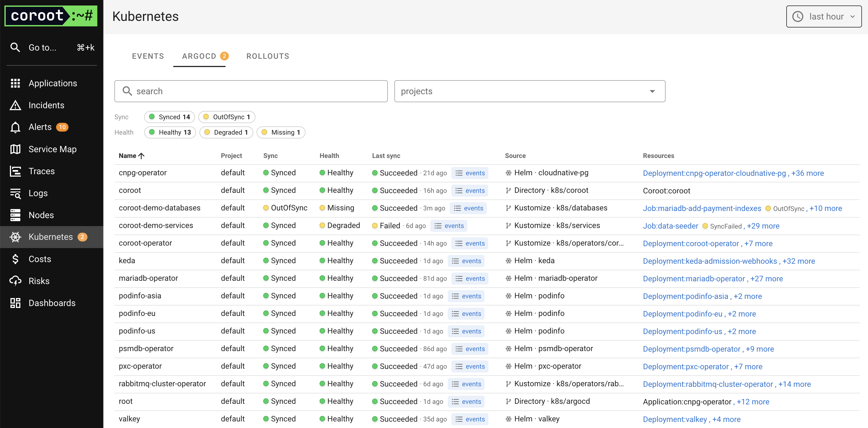This screenshot has width=868, height=428.
Task: Open the projects dropdown
Action: 530,91
